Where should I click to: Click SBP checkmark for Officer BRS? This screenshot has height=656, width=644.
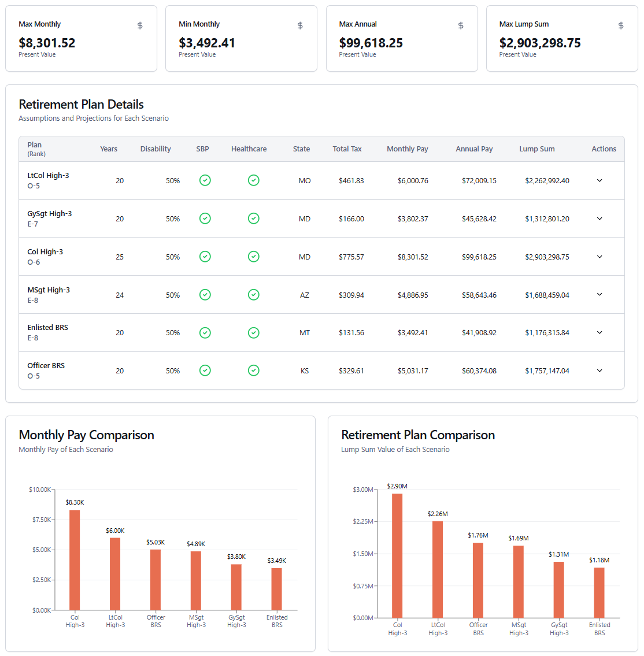[x=205, y=370]
